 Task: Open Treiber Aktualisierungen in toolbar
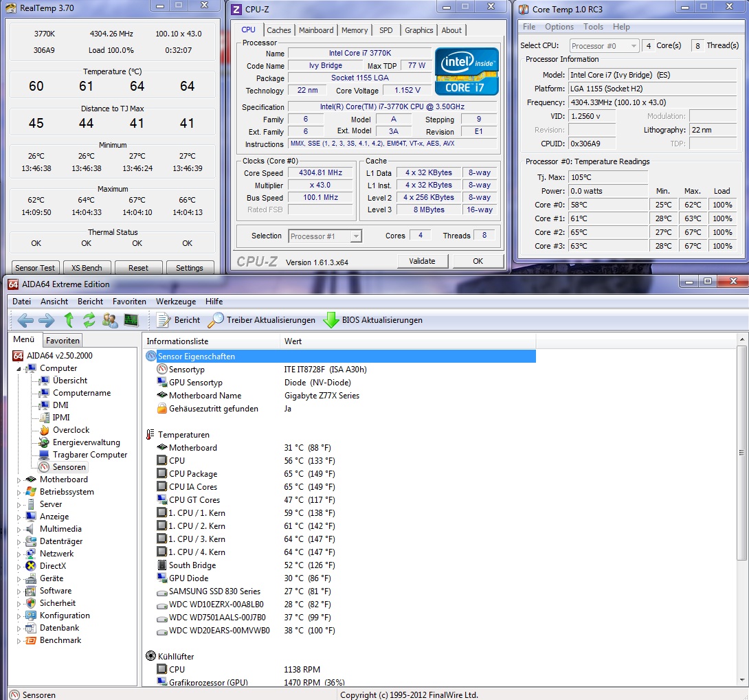[261, 320]
